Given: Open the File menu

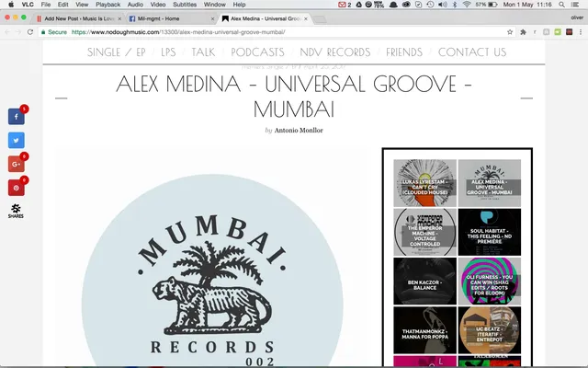Looking at the screenshot, I should click(x=46, y=5).
